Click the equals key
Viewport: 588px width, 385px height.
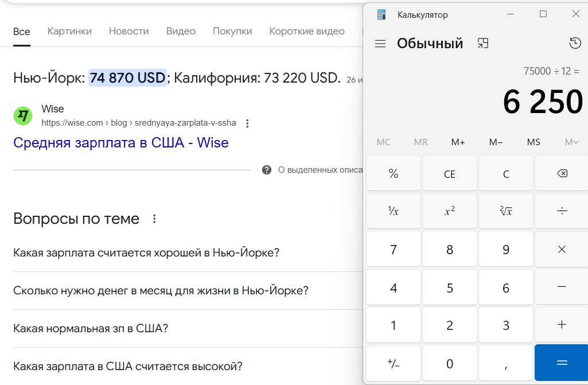[x=562, y=363]
